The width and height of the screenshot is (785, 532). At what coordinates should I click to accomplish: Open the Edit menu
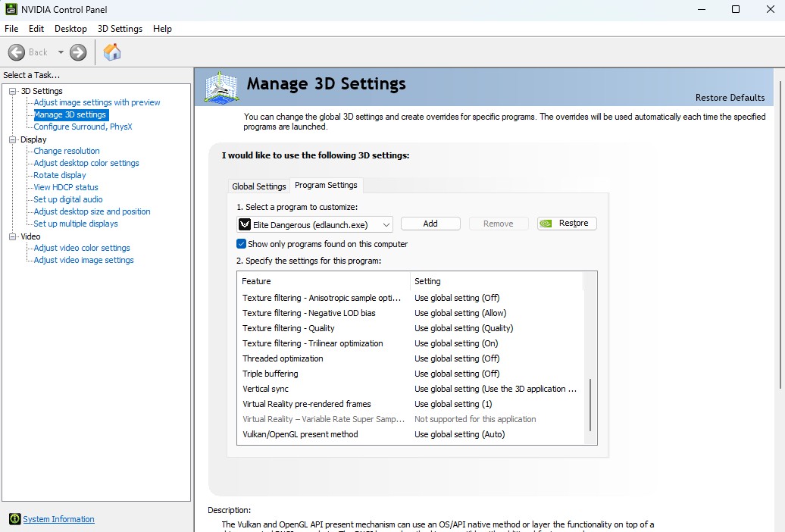pos(36,29)
